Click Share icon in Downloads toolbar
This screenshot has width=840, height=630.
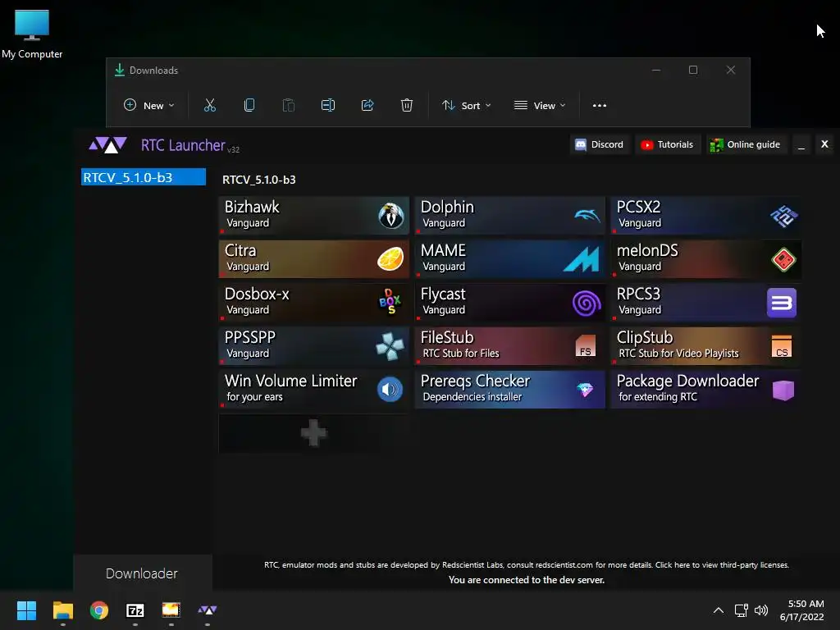tap(367, 106)
